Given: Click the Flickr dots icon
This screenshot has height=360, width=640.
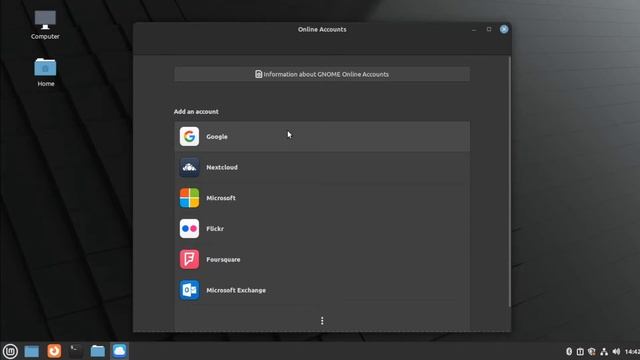Looking at the screenshot, I should pos(189,229).
